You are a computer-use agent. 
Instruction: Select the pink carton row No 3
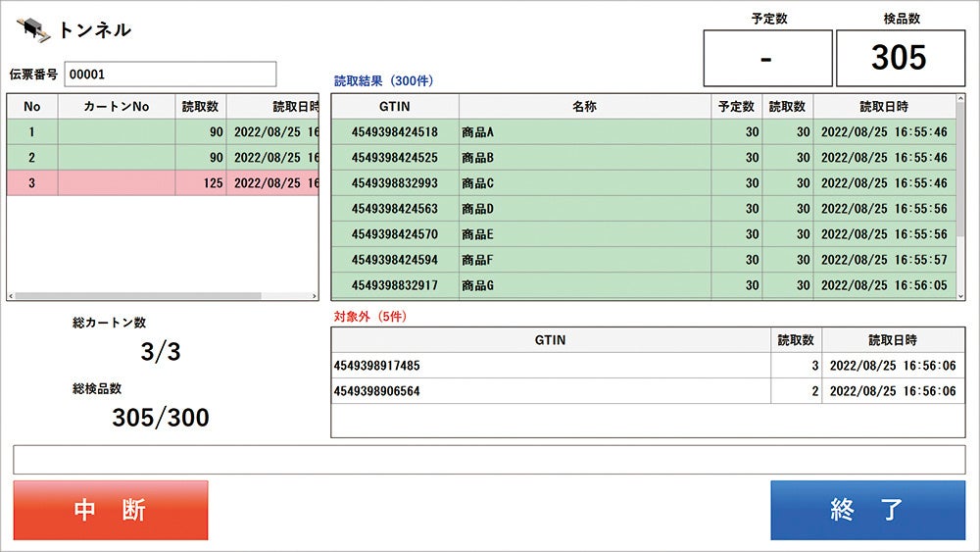(163, 183)
